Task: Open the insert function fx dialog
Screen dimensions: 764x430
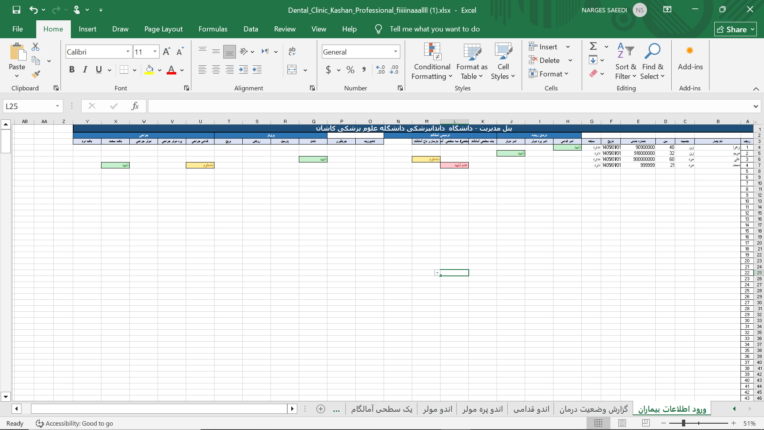Action: tap(135, 106)
